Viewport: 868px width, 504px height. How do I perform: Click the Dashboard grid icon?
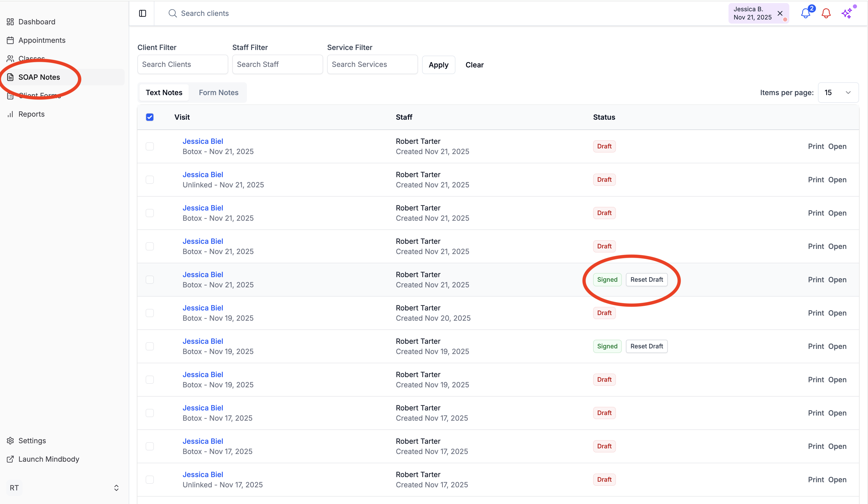coord(10,22)
